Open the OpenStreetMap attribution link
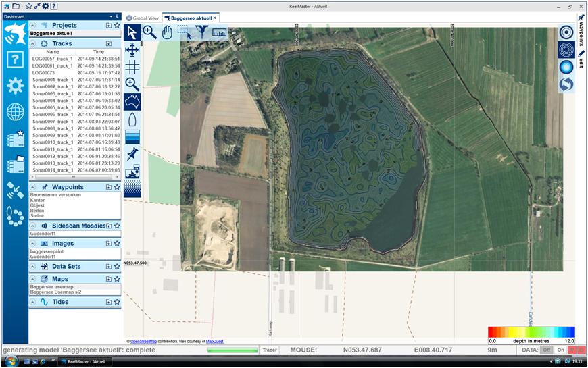The height and width of the screenshot is (368, 588). 144,342
